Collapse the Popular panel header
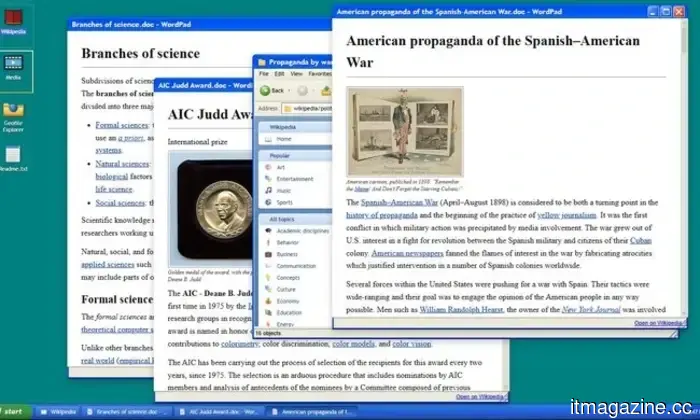Image resolution: width=700 pixels, height=420 pixels. coord(296,156)
